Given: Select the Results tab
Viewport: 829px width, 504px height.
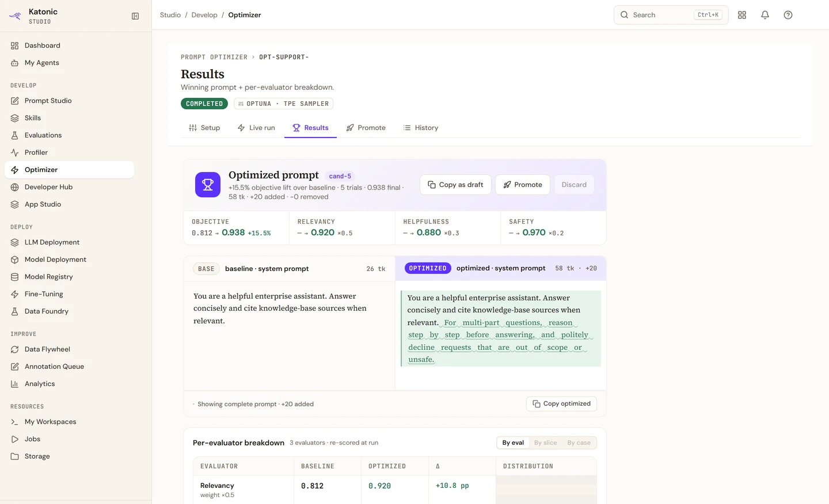Looking at the screenshot, I should point(310,128).
